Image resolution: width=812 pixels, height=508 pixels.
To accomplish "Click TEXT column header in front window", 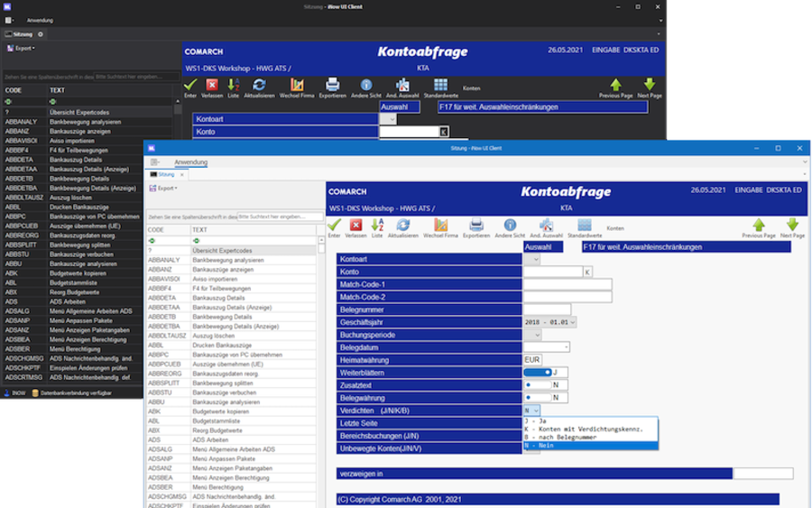I will click(253, 230).
